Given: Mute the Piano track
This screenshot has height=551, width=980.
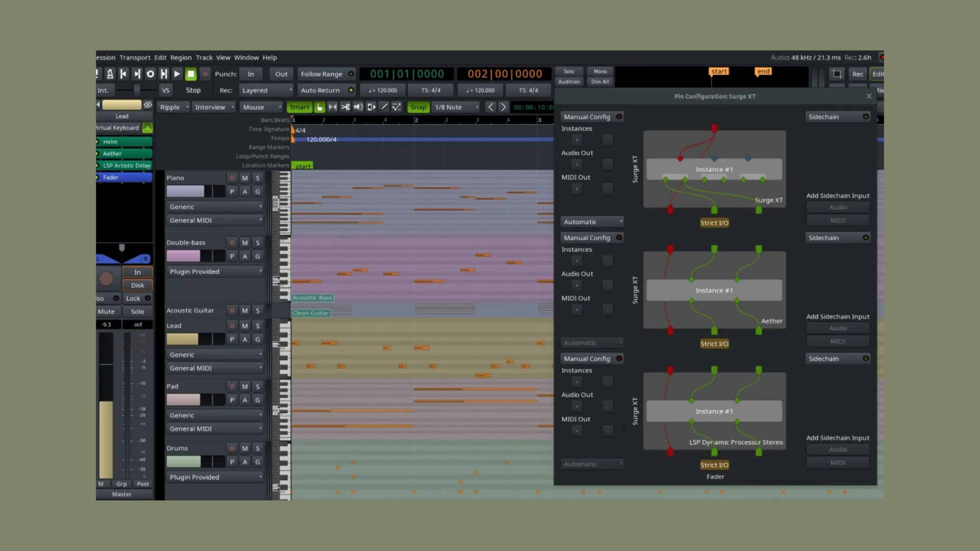Looking at the screenshot, I should coord(245,178).
